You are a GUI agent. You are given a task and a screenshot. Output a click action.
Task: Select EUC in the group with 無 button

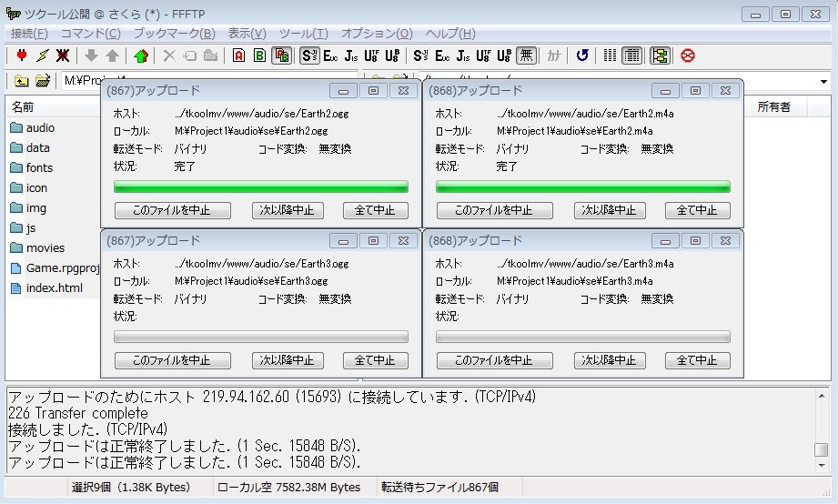click(x=442, y=55)
